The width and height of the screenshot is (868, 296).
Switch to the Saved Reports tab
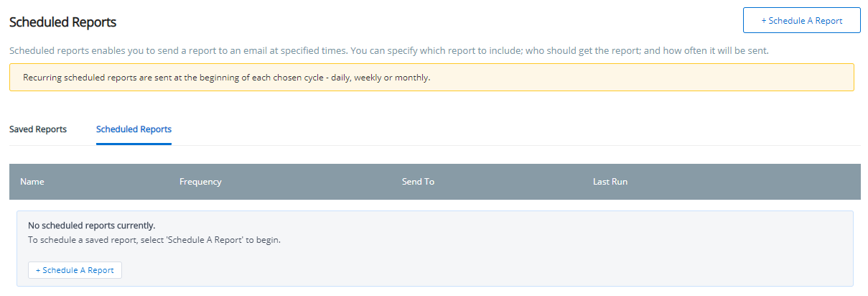(x=38, y=129)
